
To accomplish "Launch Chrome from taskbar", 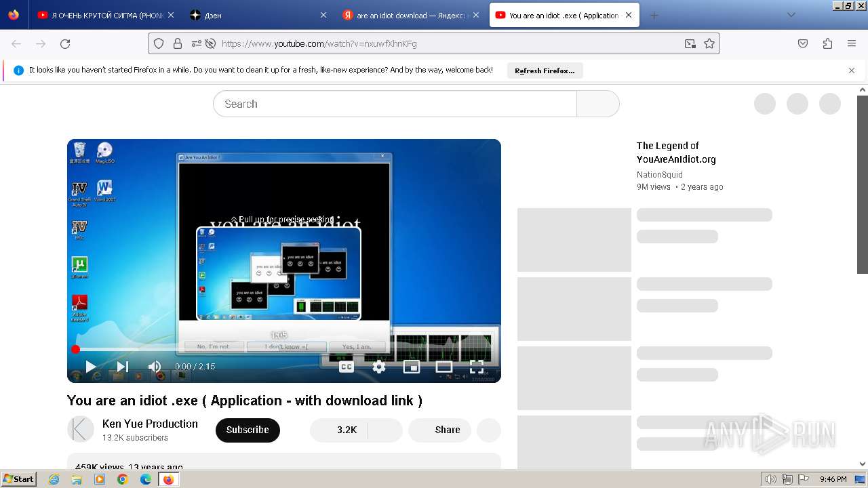I will [x=122, y=479].
